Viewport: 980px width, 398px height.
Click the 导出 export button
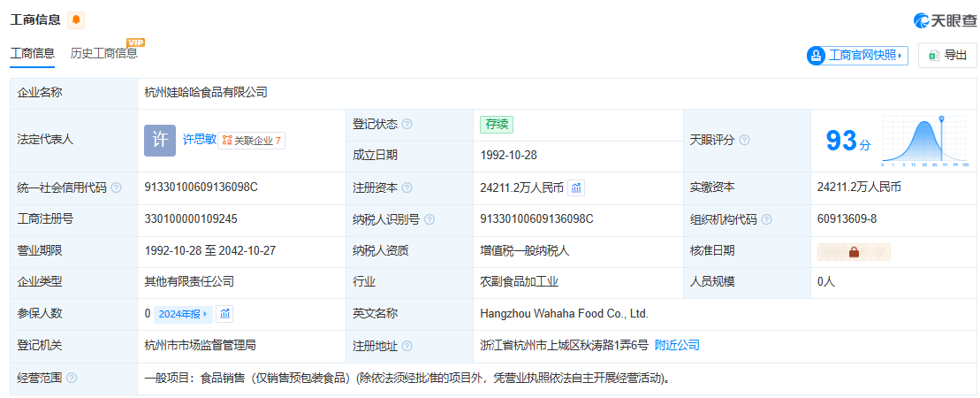click(x=947, y=55)
